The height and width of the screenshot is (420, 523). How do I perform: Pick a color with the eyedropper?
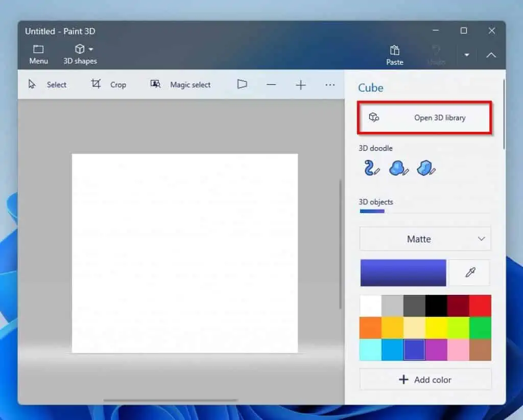point(469,272)
